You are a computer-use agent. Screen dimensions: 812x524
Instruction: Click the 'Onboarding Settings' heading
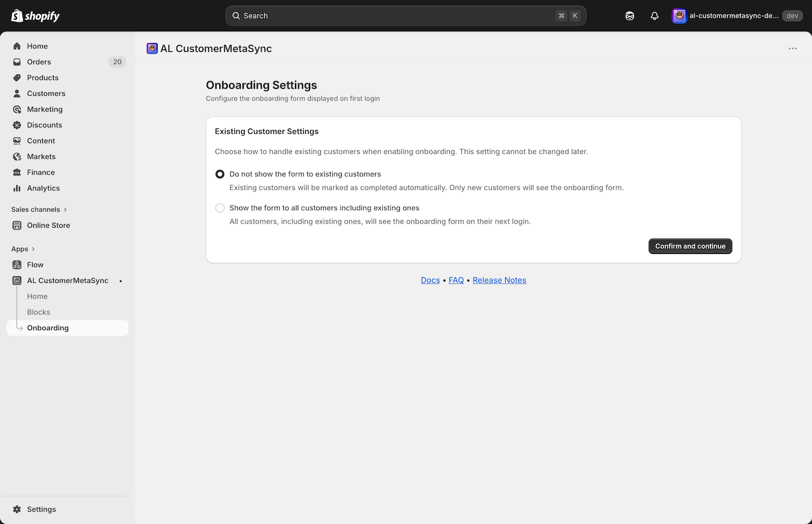(261, 85)
